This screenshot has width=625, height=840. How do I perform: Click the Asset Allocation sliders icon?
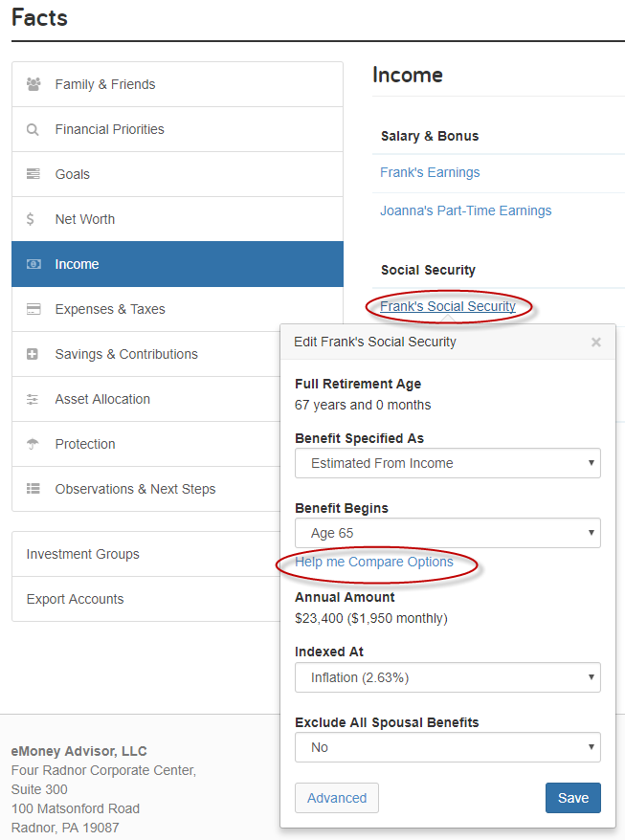point(33,399)
